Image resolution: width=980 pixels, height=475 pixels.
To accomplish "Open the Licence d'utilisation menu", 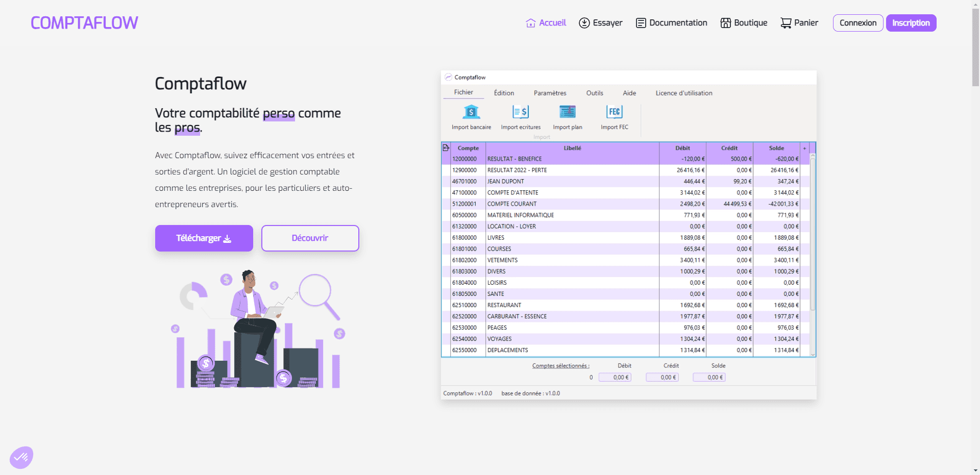I will pyautogui.click(x=684, y=93).
